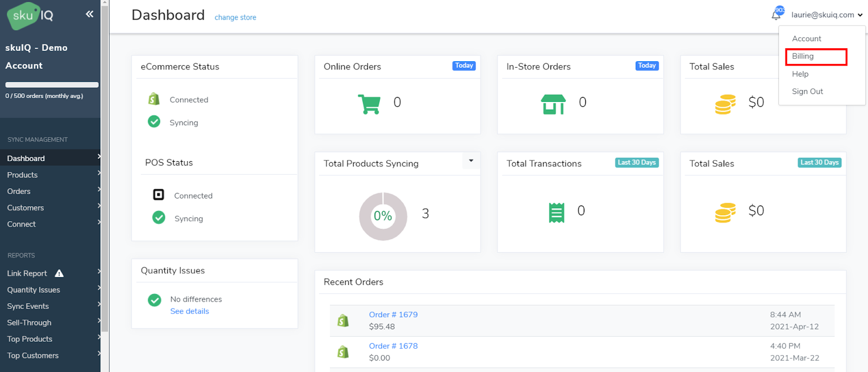This screenshot has width=868, height=372.
Task: Click the change store link
Action: 235,17
